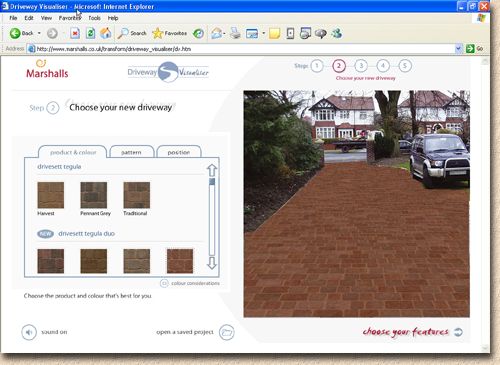Viewport: 500px width, 365px height.
Task: Open the File menu
Action: (x=13, y=18)
